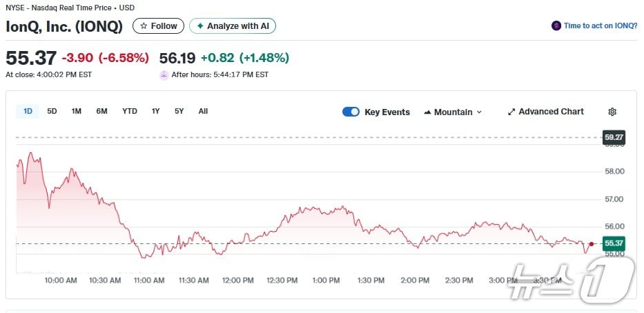This screenshot has height=313, width=644.
Task: Open chart settings gear icon
Action: [612, 112]
